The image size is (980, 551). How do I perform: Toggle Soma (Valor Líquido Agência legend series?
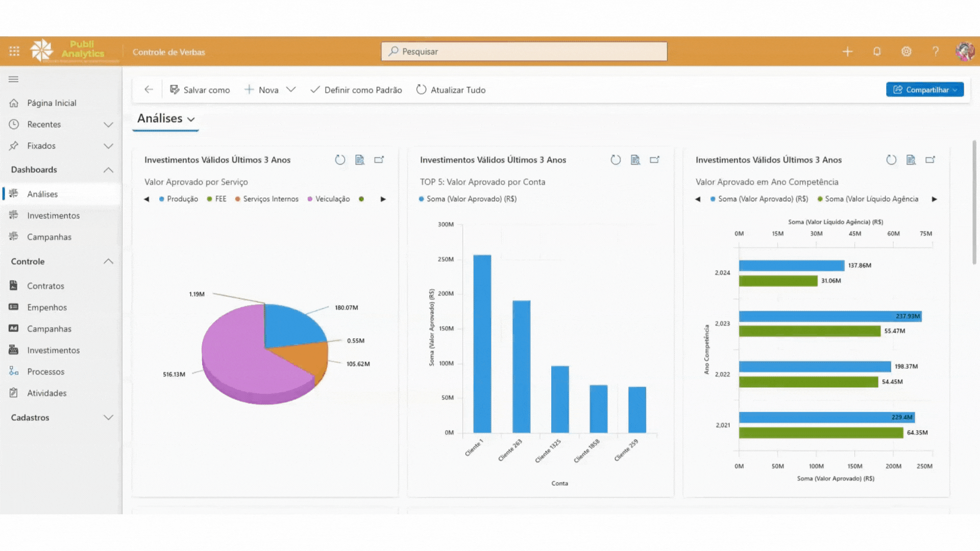pyautogui.click(x=868, y=199)
